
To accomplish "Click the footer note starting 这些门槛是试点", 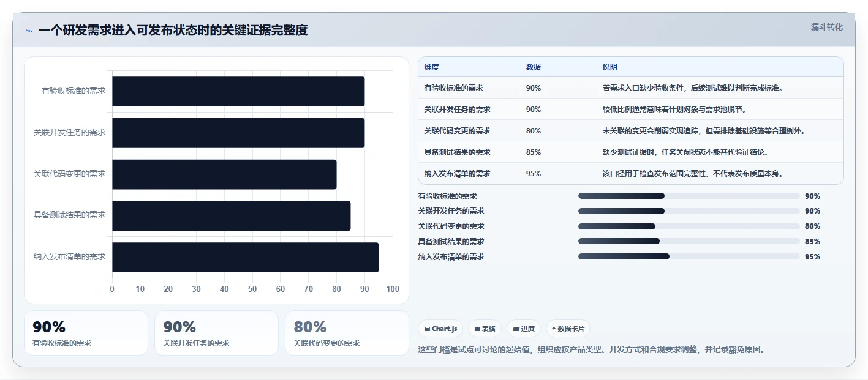I will [591, 350].
